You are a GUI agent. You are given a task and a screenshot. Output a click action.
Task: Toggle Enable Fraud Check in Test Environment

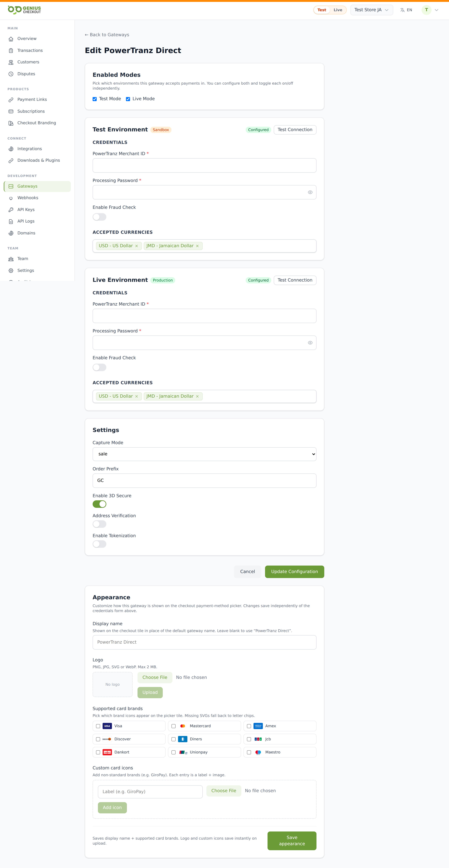click(x=99, y=217)
